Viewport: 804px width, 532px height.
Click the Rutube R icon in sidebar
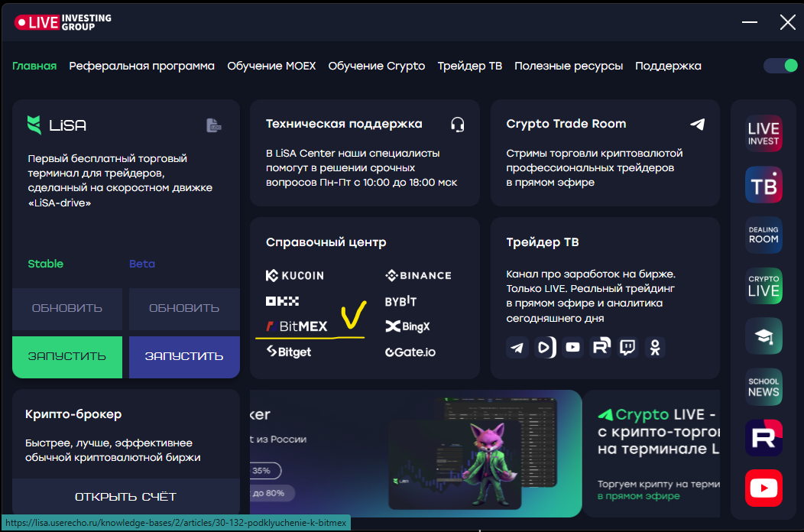[763, 438]
